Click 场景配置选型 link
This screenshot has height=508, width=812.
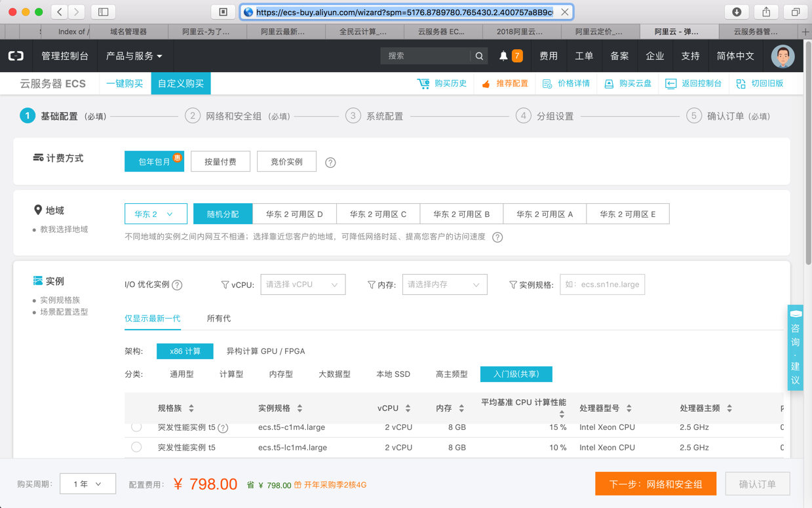click(64, 313)
